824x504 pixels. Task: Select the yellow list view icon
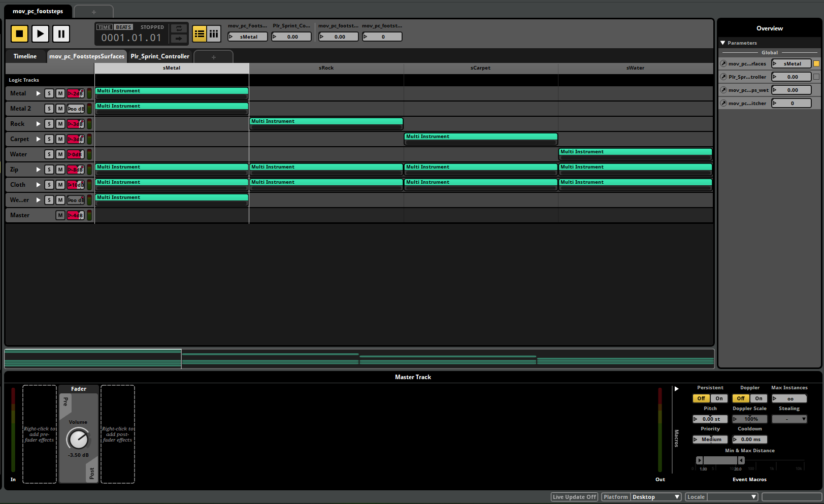pyautogui.click(x=200, y=34)
